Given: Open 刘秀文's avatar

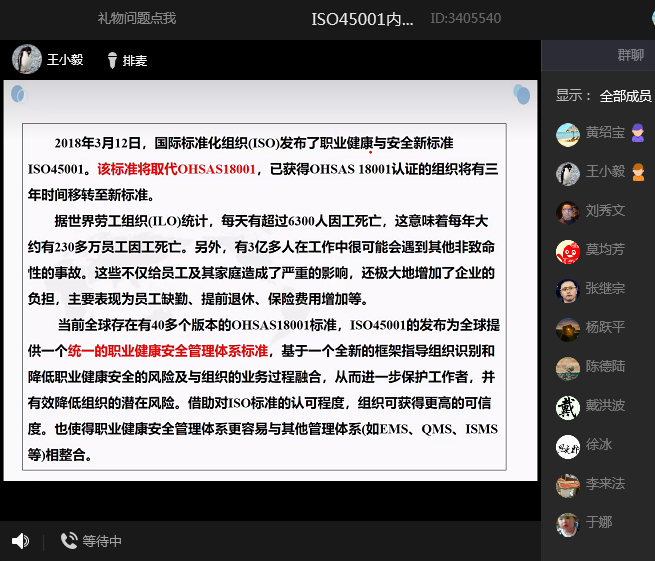Looking at the screenshot, I should (x=568, y=213).
